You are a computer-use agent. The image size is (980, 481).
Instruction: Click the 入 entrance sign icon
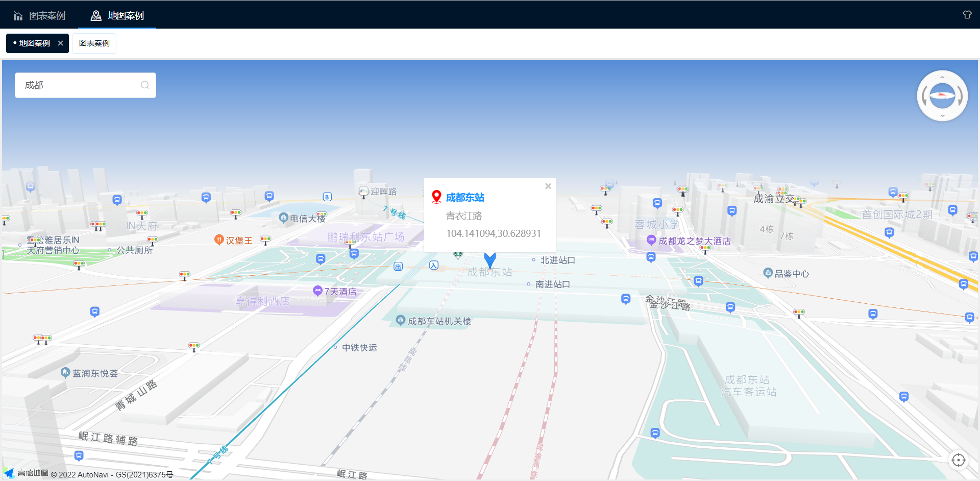434,265
